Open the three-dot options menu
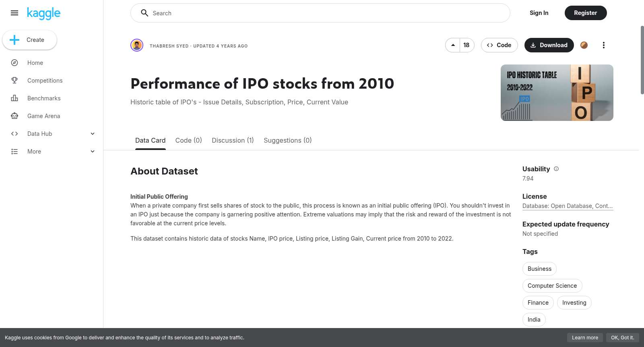644x347 pixels. (603, 45)
